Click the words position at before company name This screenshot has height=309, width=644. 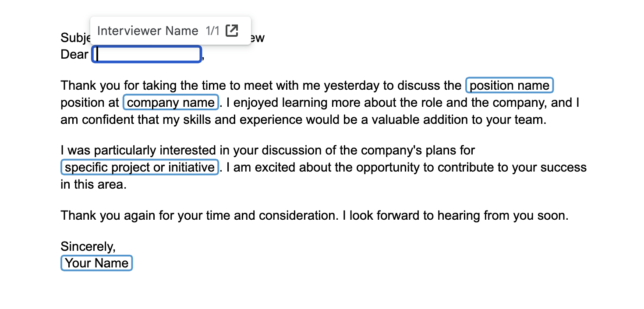click(90, 103)
